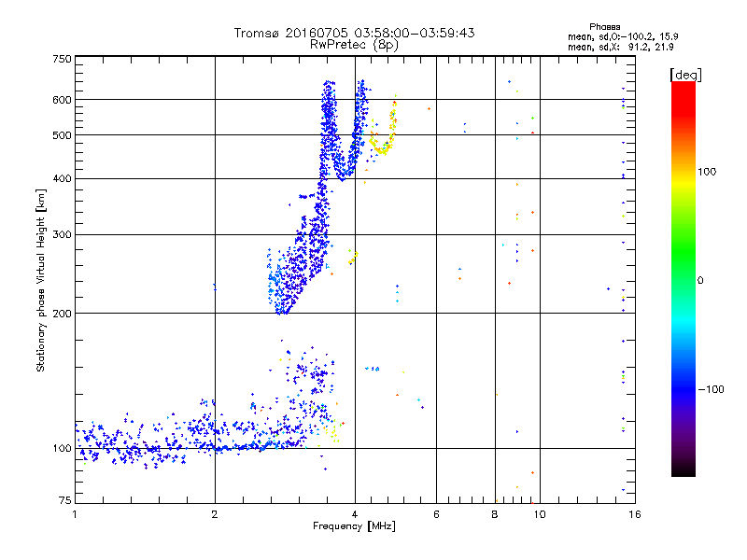
Task: Click the "[deg]" colorbar unit label
Action: pos(685,75)
